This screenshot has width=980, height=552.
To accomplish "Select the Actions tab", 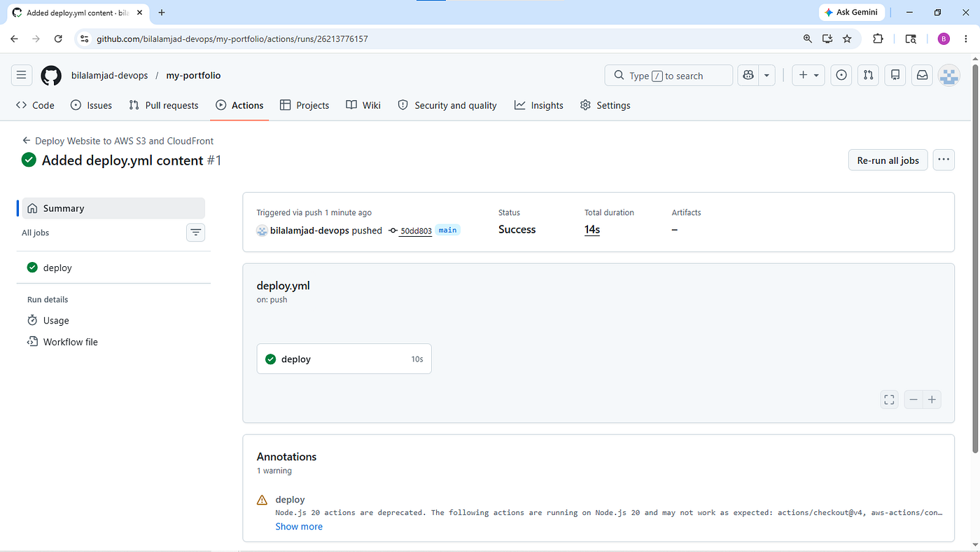I will pos(240,105).
